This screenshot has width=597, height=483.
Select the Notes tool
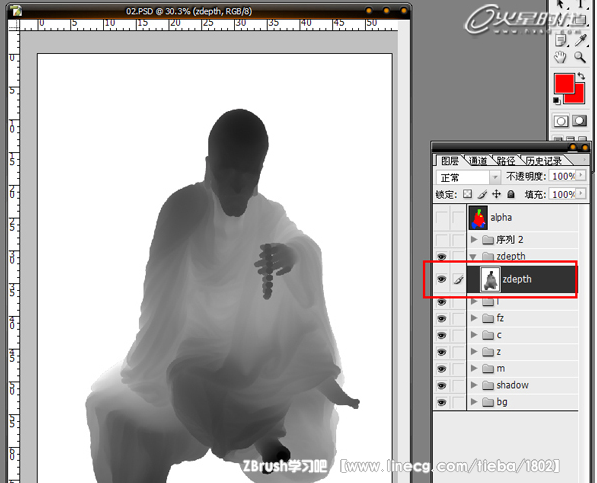(560, 40)
